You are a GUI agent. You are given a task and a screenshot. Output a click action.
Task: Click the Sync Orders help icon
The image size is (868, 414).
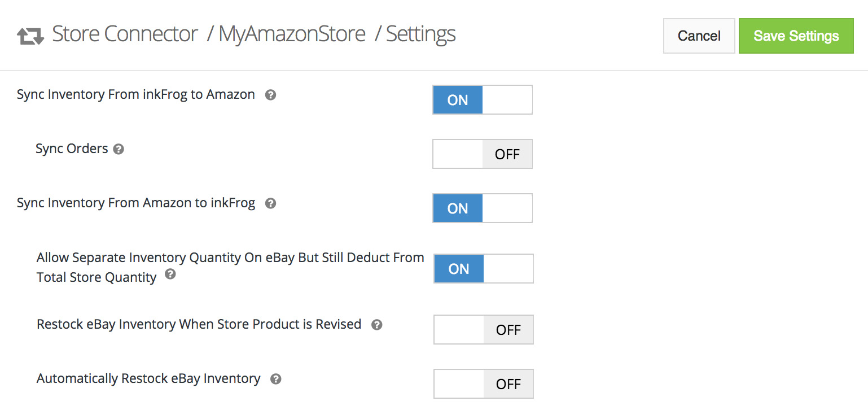119,150
